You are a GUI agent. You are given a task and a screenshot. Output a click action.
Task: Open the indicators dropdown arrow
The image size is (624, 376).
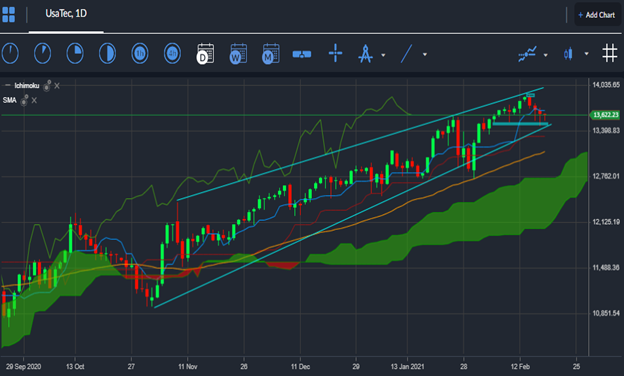546,55
